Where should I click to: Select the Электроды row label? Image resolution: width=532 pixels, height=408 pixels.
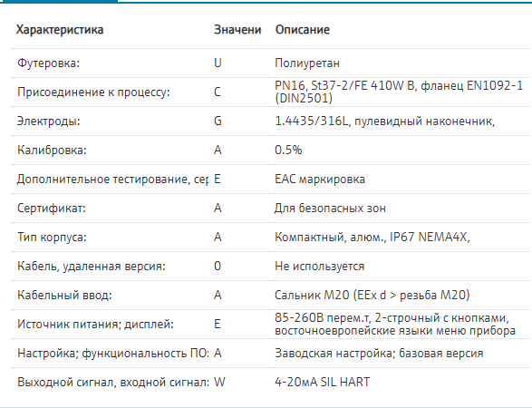click(49, 121)
